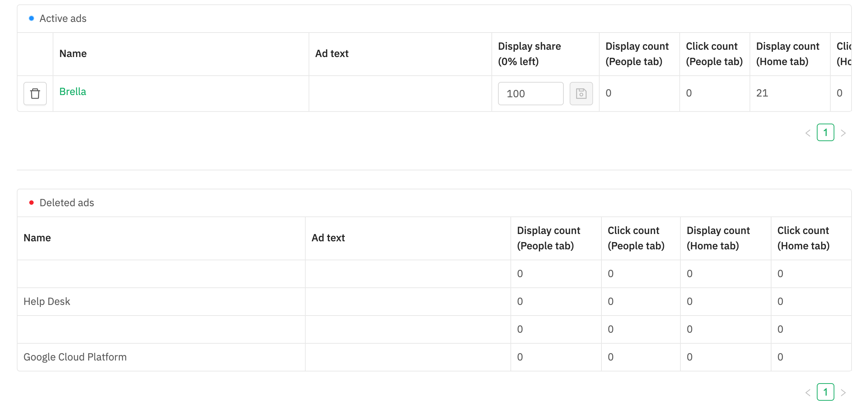The height and width of the screenshot is (419, 868).
Task: Click the Google Cloud Platform deleted ad row
Action: click(434, 357)
